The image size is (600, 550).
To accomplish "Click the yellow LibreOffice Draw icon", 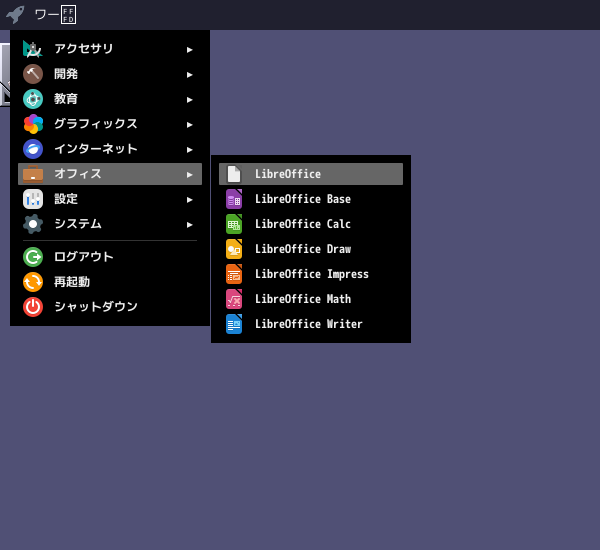I will click(234, 249).
